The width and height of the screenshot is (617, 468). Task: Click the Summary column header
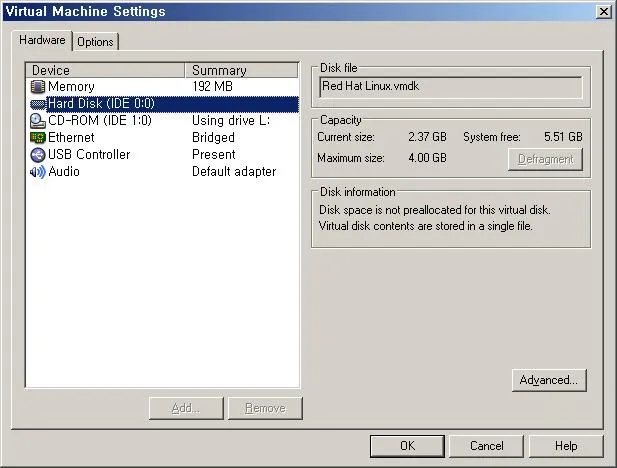click(x=242, y=70)
